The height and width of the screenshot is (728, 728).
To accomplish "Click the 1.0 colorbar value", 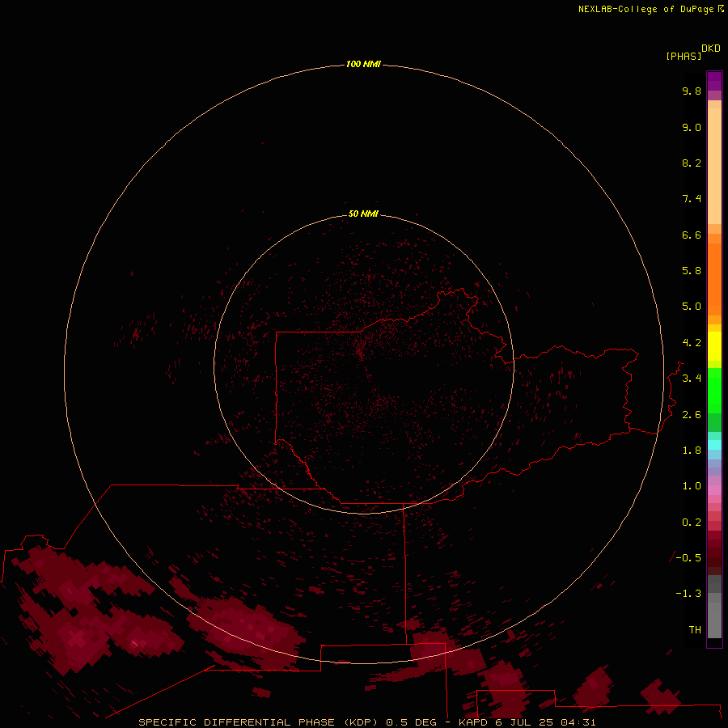I will (x=692, y=486).
